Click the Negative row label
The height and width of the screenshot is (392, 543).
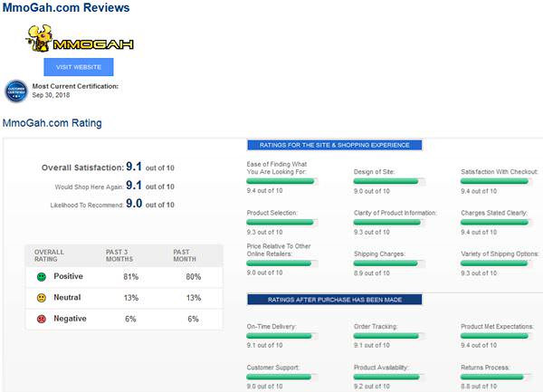tap(70, 319)
